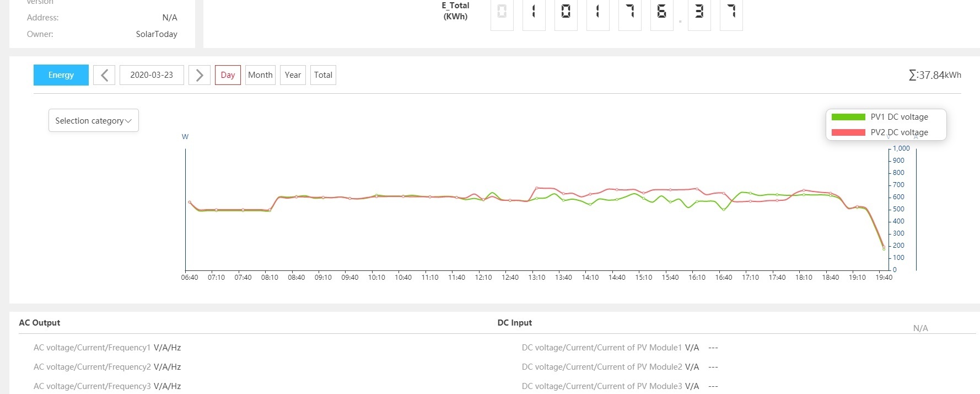Viewport: 980px width, 394px height.
Task: Click red PV2 DC voltage color swatch
Action: click(848, 132)
